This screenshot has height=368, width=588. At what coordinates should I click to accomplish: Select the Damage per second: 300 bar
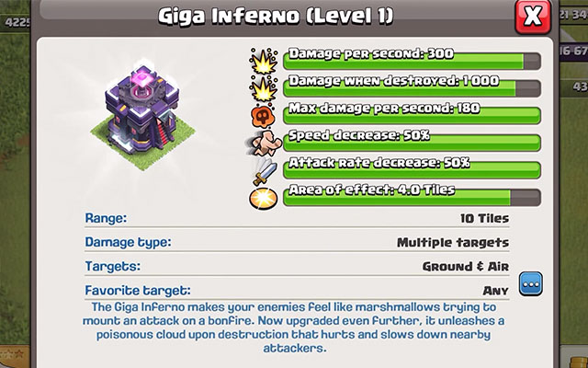coord(412,62)
